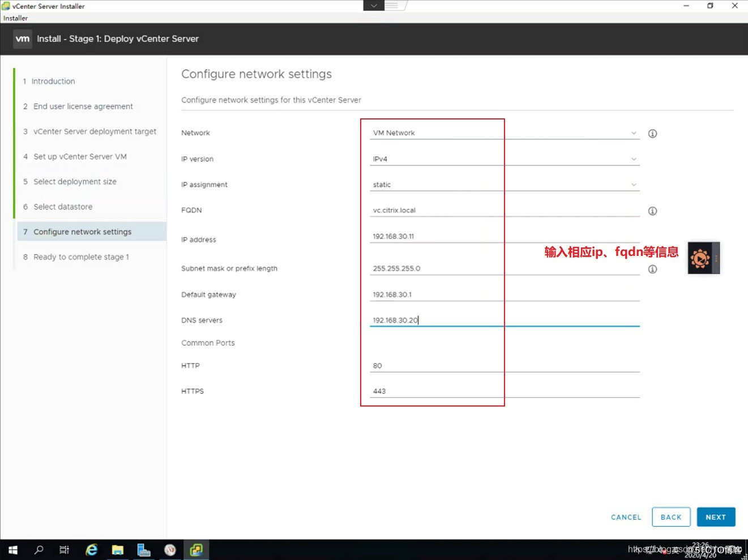Viewport: 748px width, 560px height.
Task: Click the 'Common Ports' heading text
Action: [208, 343]
